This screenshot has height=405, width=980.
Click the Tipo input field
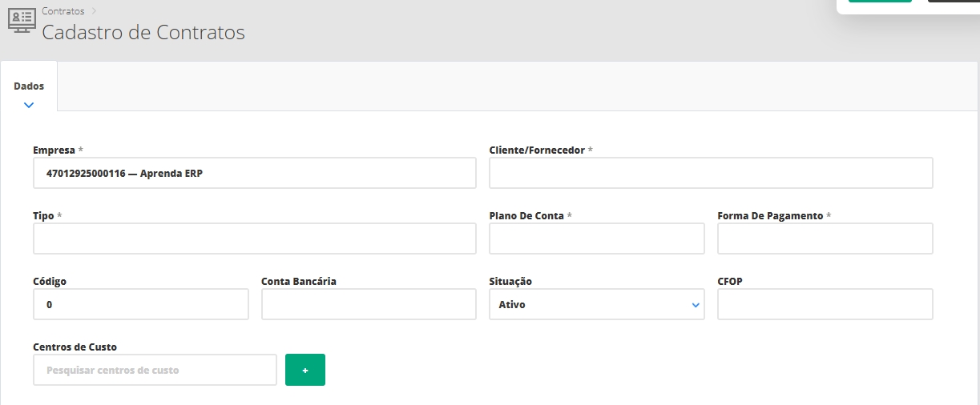coord(254,239)
